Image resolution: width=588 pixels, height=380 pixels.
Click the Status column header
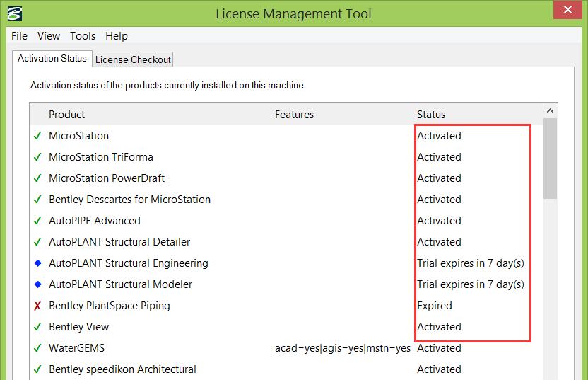(431, 115)
